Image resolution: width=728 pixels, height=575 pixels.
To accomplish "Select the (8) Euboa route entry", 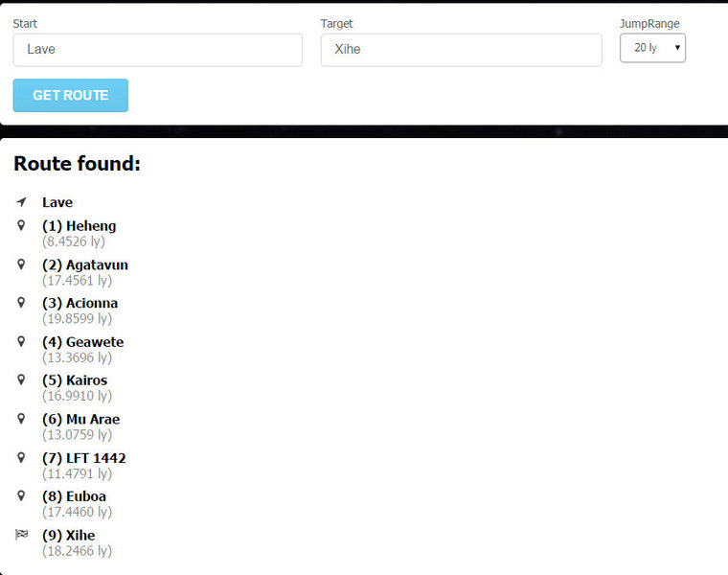I will tap(74, 496).
